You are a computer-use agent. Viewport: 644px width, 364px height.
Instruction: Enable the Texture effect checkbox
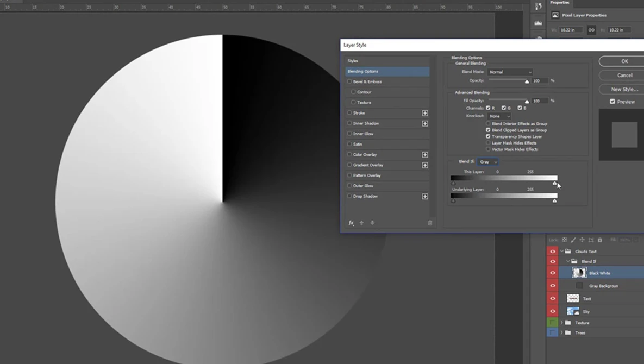(353, 102)
